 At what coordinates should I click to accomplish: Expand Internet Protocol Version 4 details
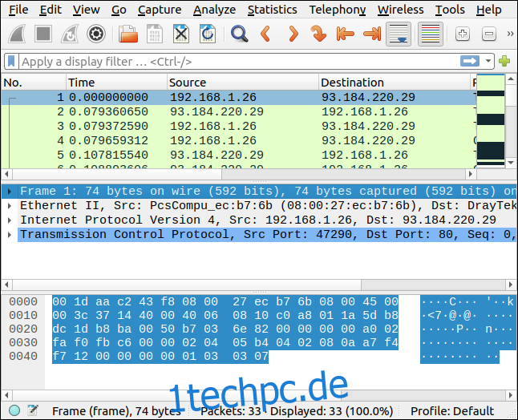[x=10, y=220]
